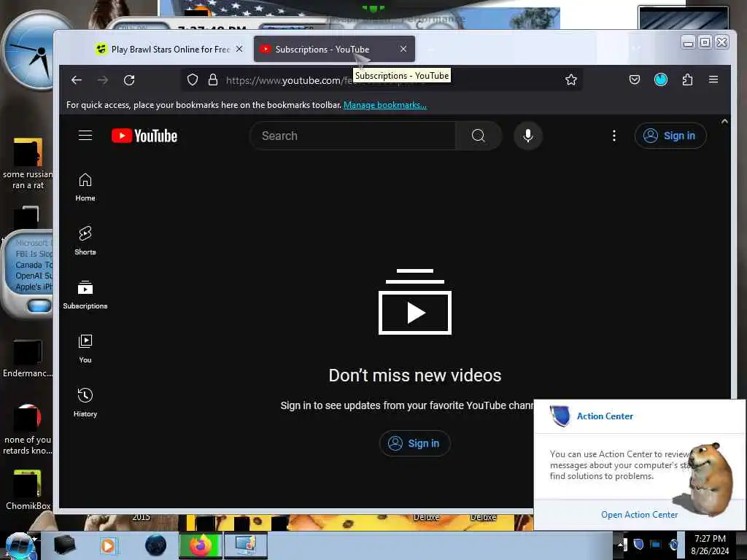
Task: Click the magnifier search button
Action: click(x=479, y=136)
